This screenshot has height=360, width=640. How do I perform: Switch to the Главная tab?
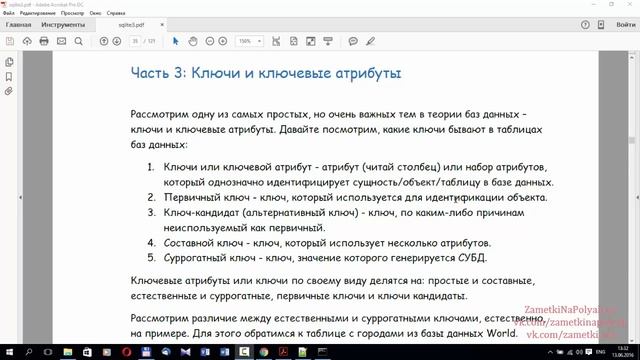point(18,24)
